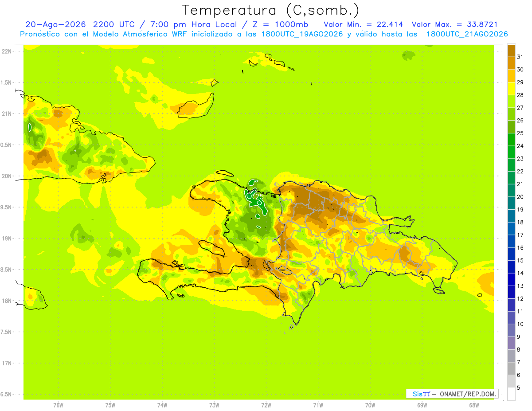532x411 pixels.
Task: Click the '17N' latitude label
Action: coord(6,363)
